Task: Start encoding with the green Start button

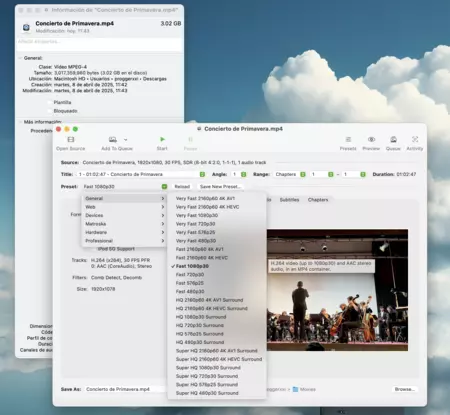Action: tap(162, 139)
